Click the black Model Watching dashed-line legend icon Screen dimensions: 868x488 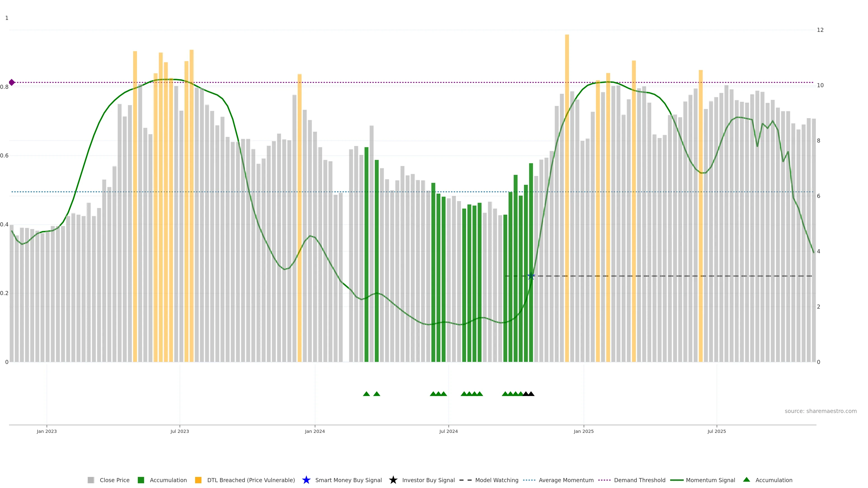[x=465, y=480]
